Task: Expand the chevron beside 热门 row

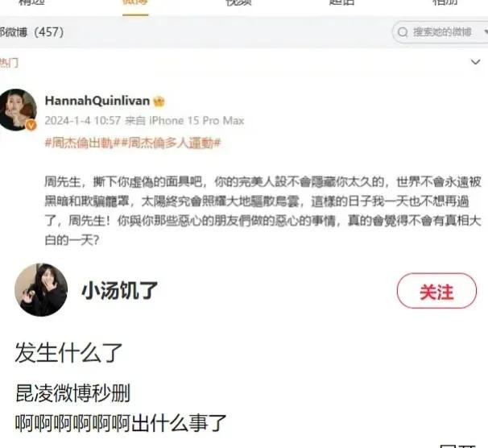Action: click(x=475, y=62)
